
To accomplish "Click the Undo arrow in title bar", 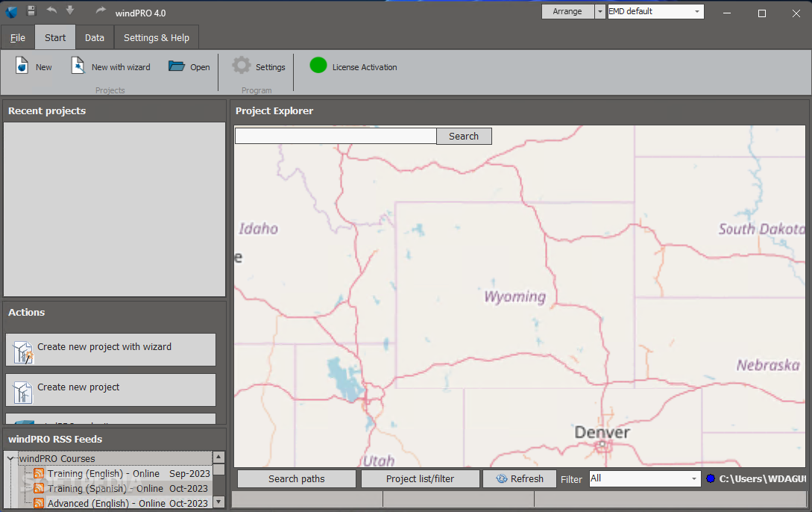I will [51, 10].
